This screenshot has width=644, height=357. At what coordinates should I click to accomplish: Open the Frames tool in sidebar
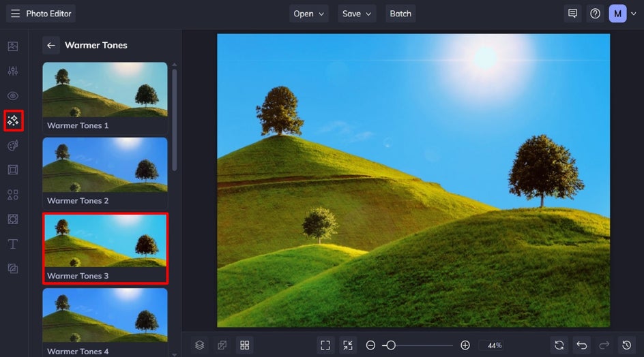coord(13,170)
